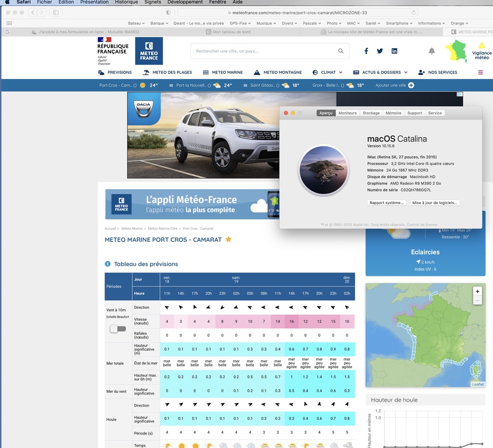This screenshot has width=493, height=448.
Task: Expand the Photo bookmarks folder
Action: (334, 23)
